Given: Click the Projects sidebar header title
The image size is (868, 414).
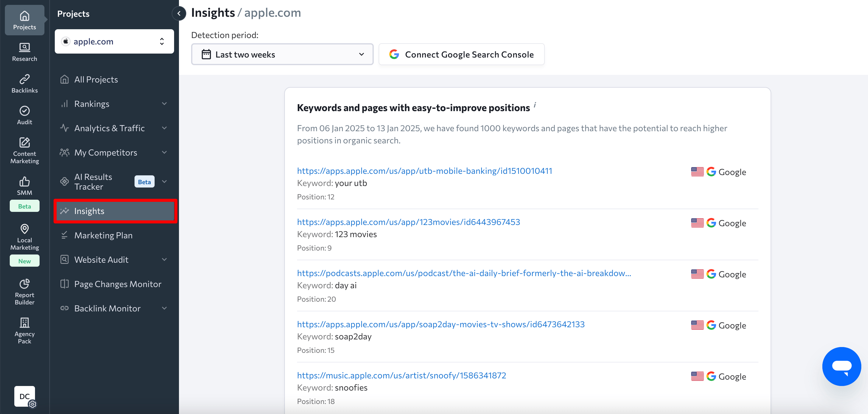Looking at the screenshot, I should [x=73, y=14].
